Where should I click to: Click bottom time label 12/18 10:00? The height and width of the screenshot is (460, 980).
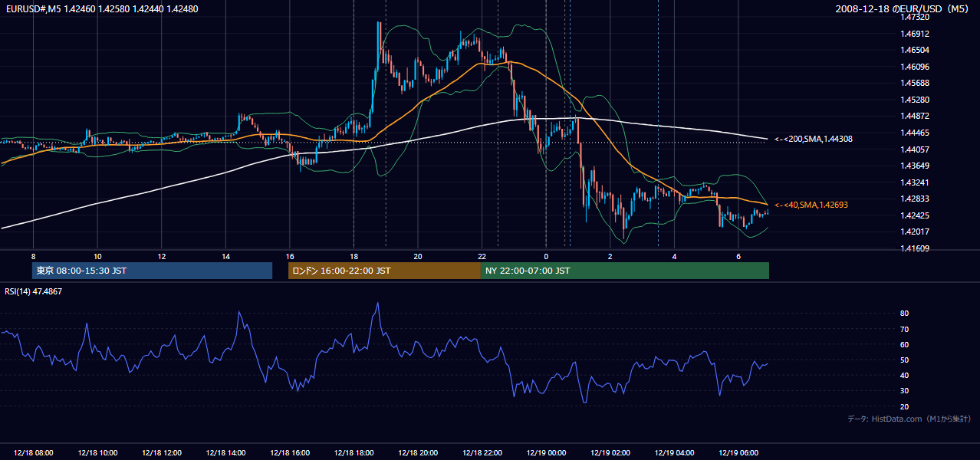click(97, 453)
